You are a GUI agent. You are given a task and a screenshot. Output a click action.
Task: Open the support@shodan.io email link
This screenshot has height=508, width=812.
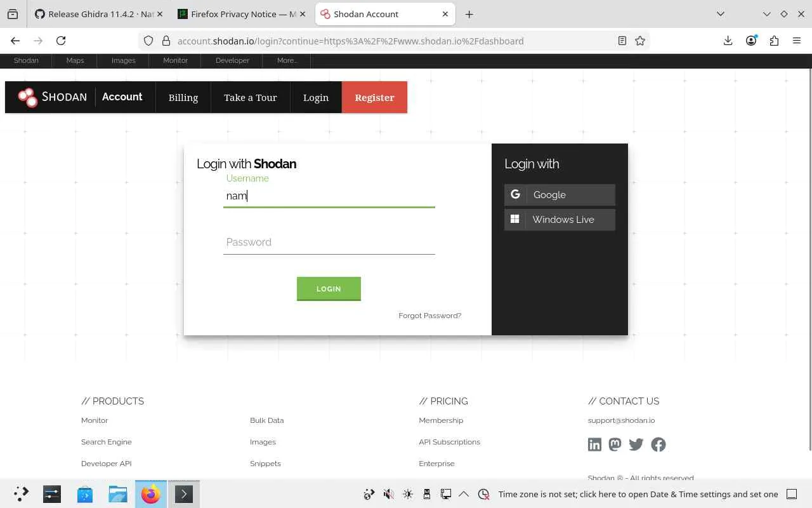621,420
